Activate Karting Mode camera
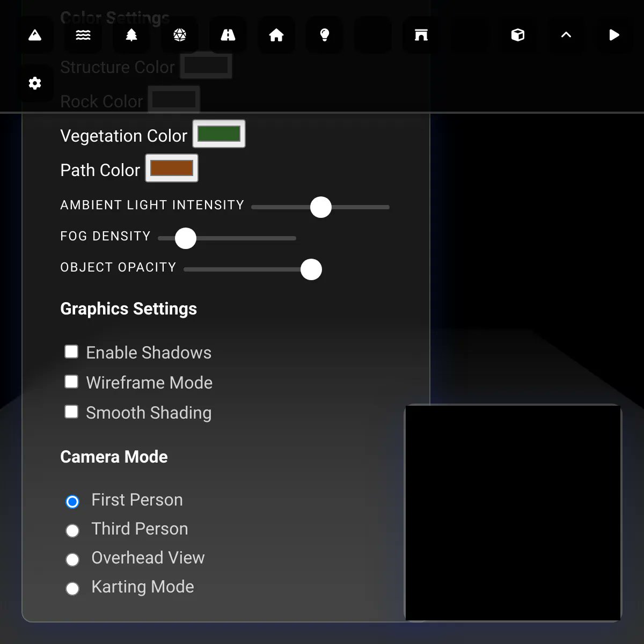This screenshot has height=644, width=644. pyautogui.click(x=72, y=588)
